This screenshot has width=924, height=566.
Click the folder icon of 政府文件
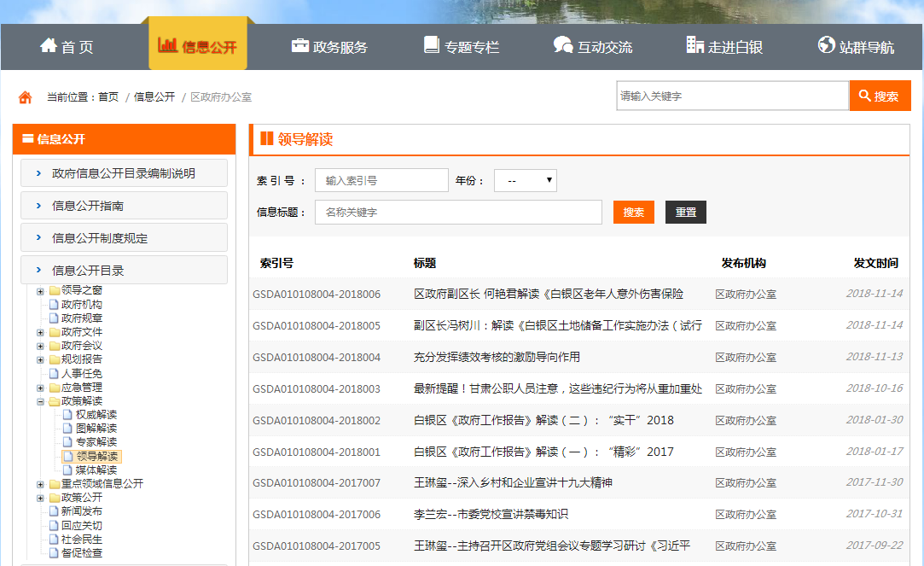(55, 332)
